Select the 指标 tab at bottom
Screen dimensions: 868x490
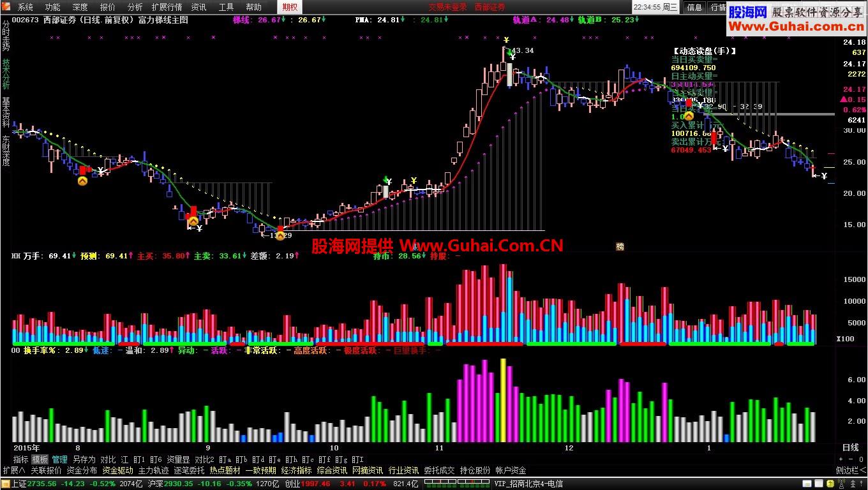(21, 459)
